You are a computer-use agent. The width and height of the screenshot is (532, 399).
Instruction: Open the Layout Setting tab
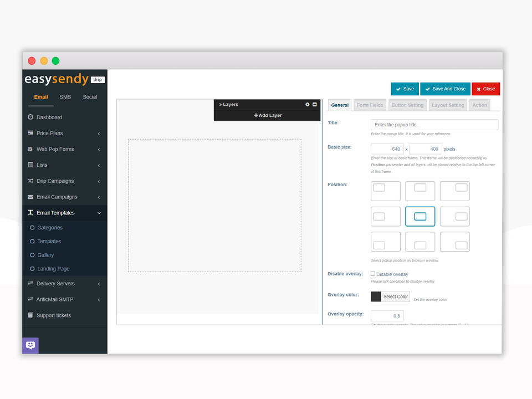[448, 105]
